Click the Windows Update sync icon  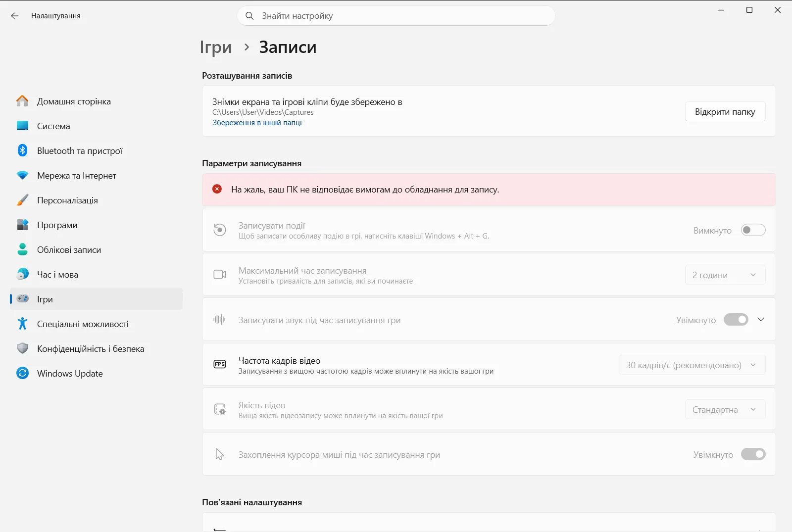(22, 373)
